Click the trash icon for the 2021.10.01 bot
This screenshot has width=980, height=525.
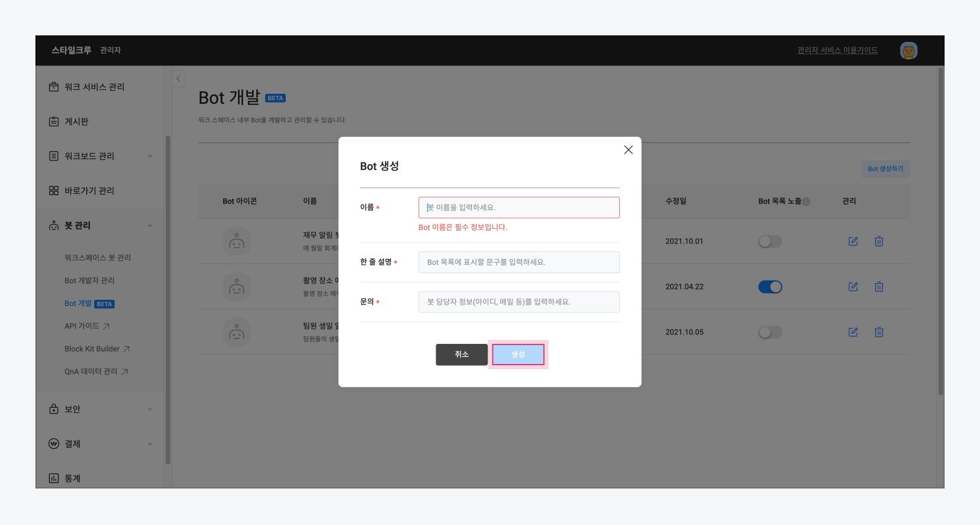(879, 241)
